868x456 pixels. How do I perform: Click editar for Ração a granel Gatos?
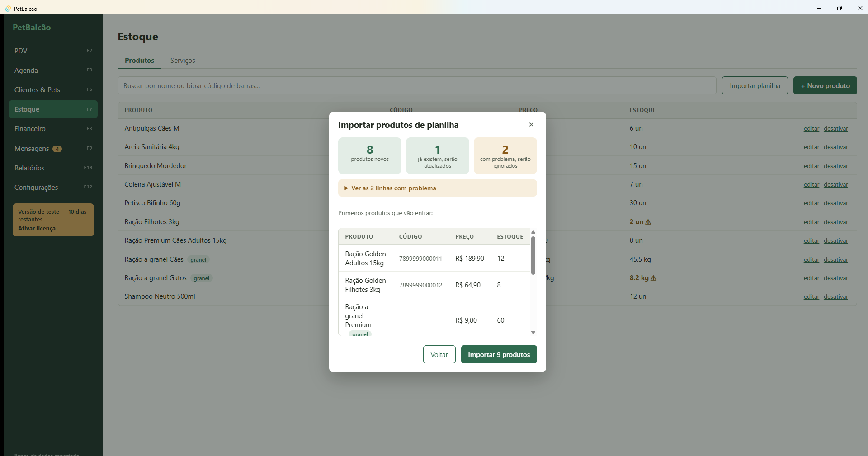[811, 278]
